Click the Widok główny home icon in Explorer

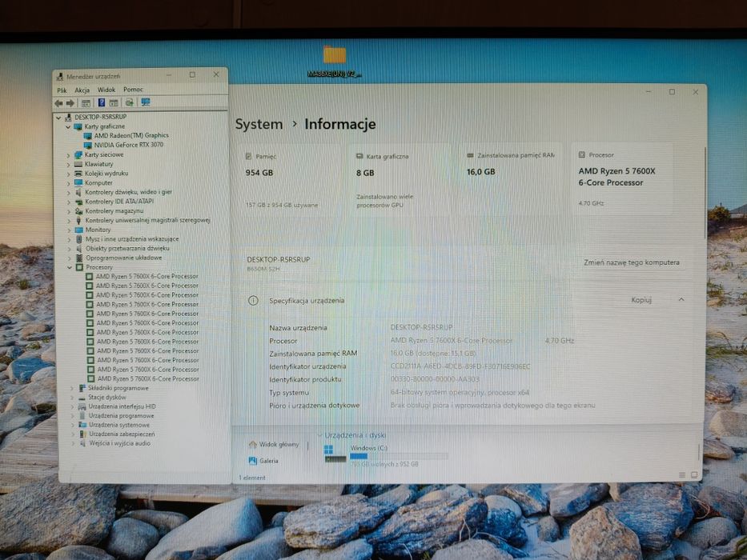(253, 445)
